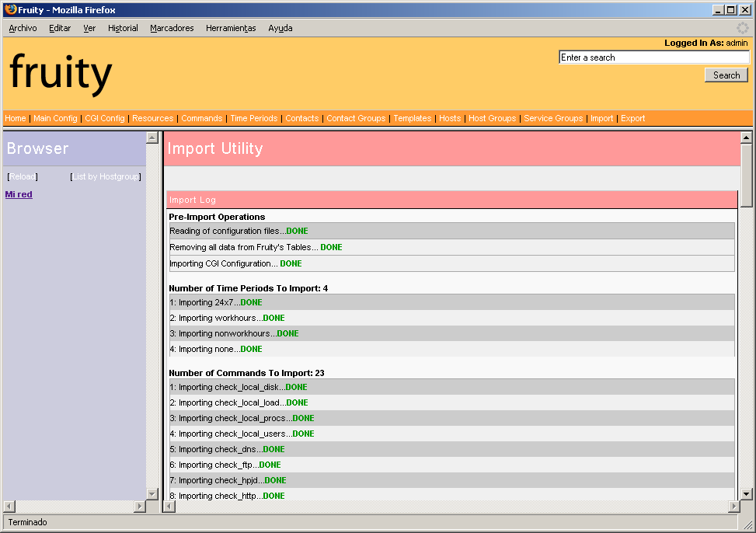Click the Search button

point(726,75)
